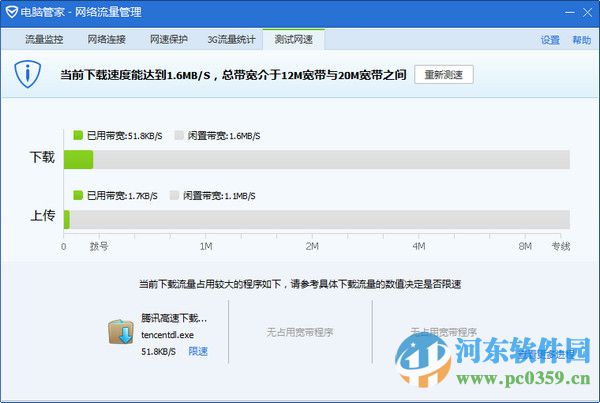Click green legend swatch for upload 已用带宽
The height and width of the screenshot is (403, 600).
(78, 195)
